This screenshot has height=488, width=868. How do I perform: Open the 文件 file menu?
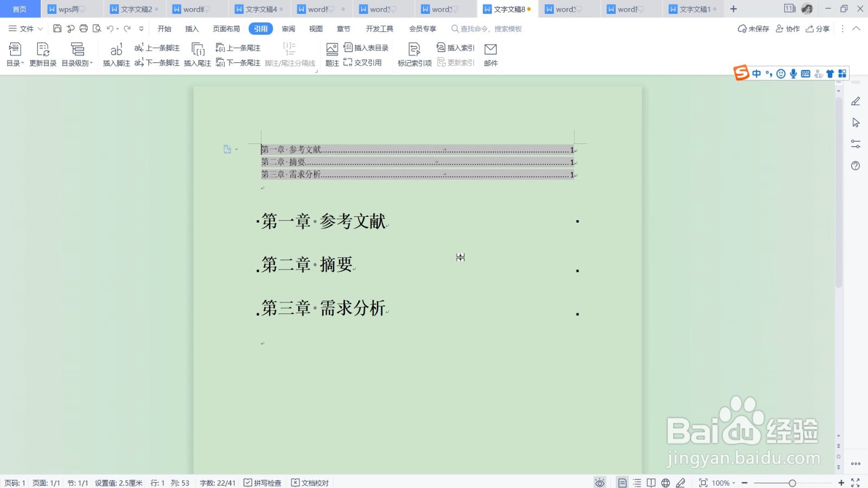25,29
